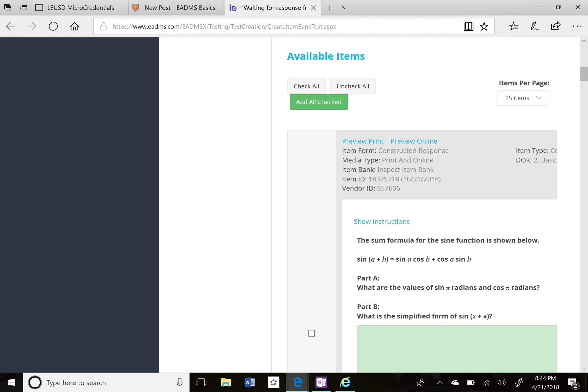Switch to LEUSD MicroCredentials tab

click(80, 8)
